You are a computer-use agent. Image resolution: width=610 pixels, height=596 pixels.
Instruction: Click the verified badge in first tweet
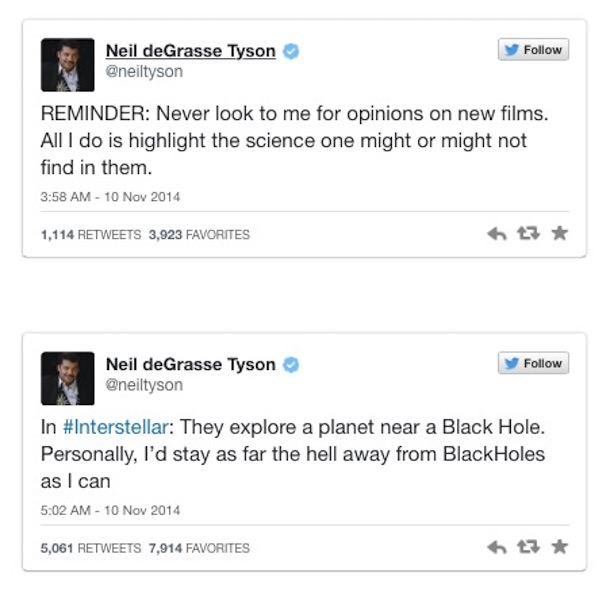pos(291,51)
